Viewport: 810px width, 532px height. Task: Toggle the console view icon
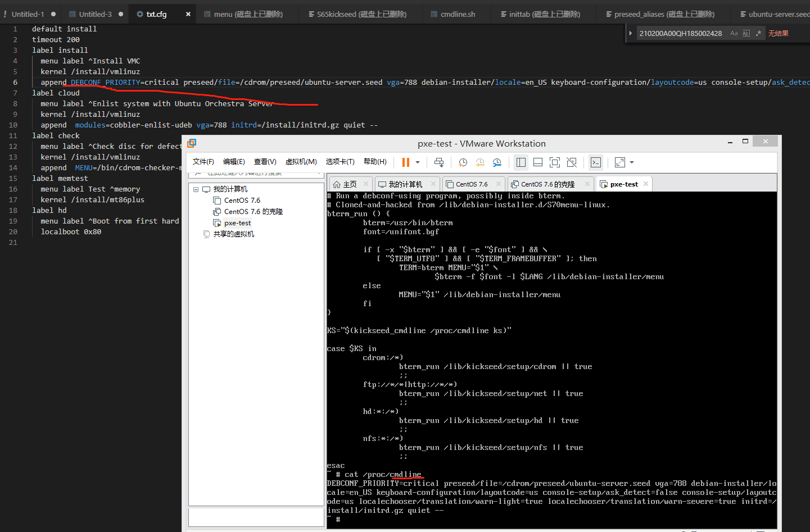pyautogui.click(x=596, y=162)
